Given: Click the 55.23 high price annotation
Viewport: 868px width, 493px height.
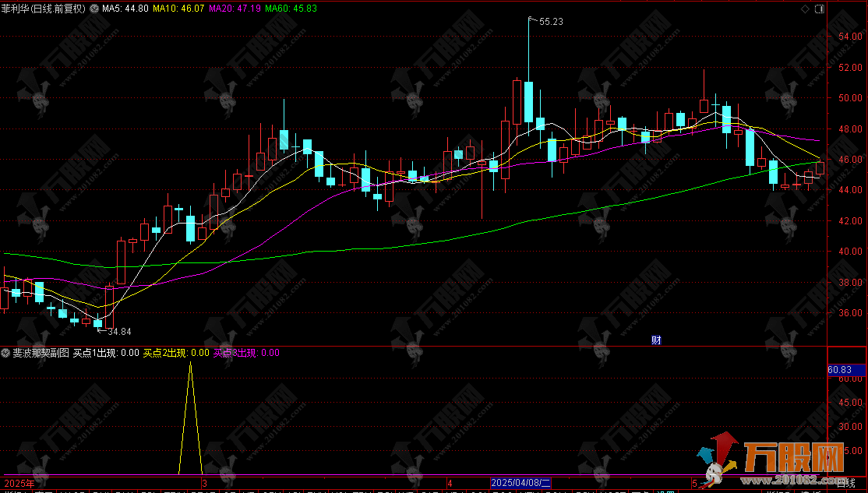Looking at the screenshot, I should click(x=551, y=22).
